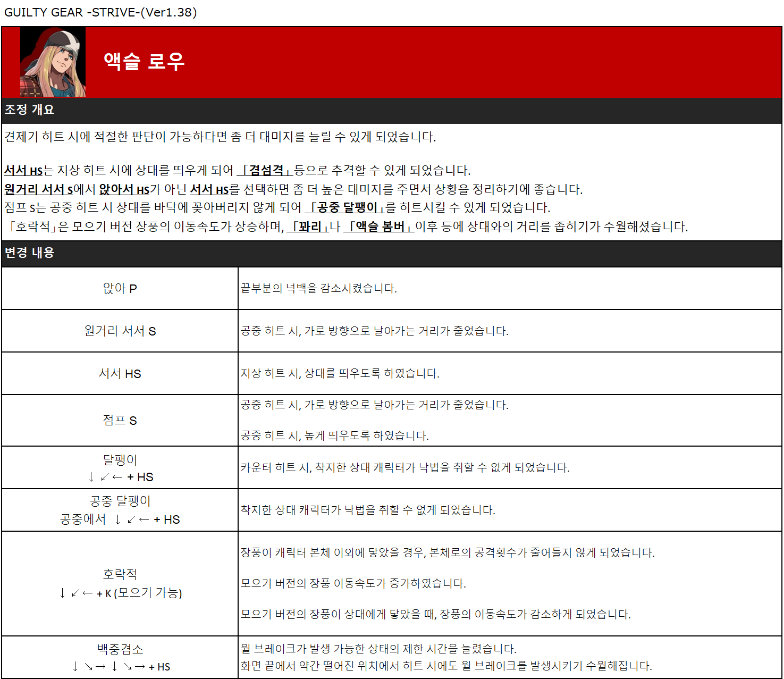Click the 장풍 이동속도가 증가하였습니다 line
The height and width of the screenshot is (679, 784).
[353, 584]
